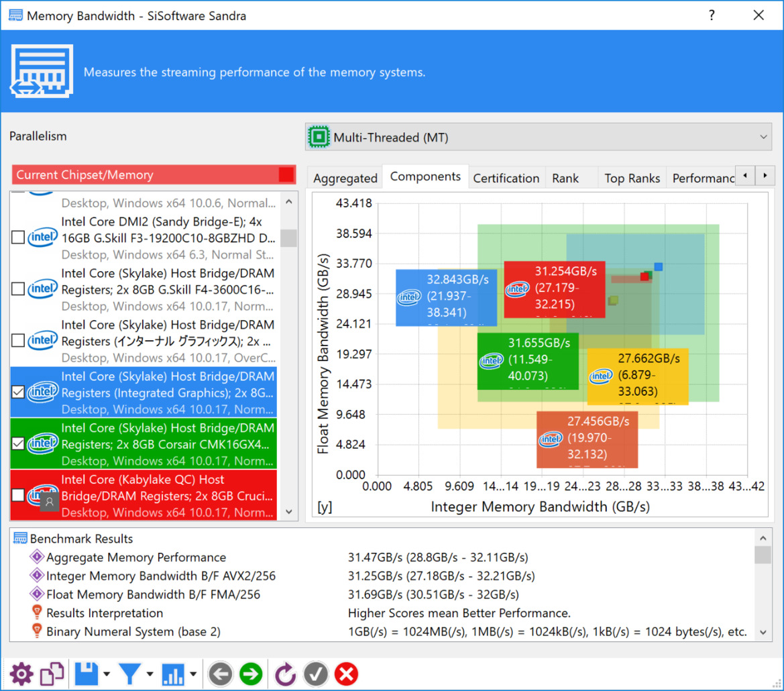The width and height of the screenshot is (784, 691).
Task: Check the Skylake インターナル グラフィックス entry
Action: click(18, 340)
